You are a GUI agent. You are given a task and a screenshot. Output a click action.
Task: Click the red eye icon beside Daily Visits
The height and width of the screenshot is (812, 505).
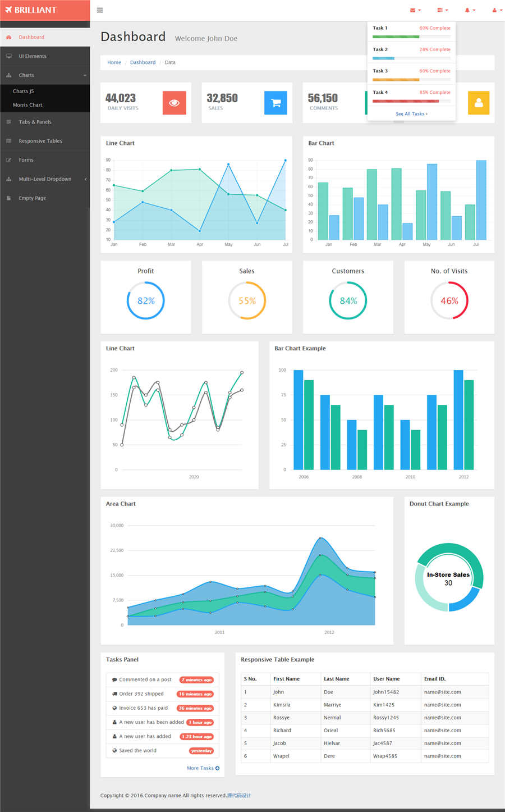pos(174,103)
